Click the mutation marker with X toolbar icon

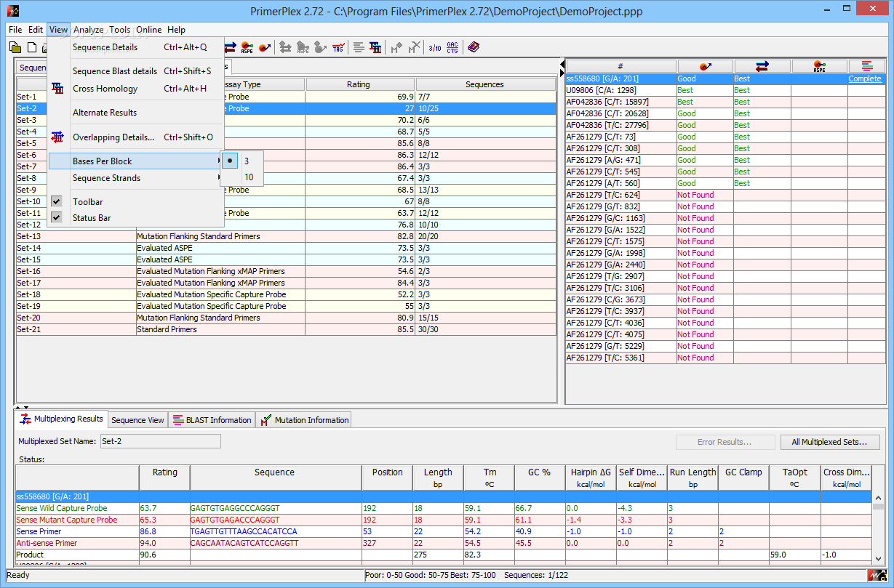coord(414,47)
